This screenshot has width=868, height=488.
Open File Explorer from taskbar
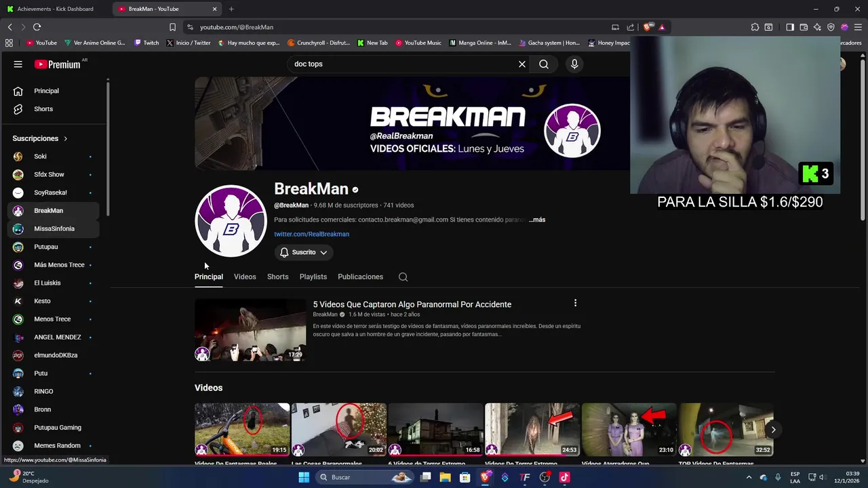click(x=445, y=477)
